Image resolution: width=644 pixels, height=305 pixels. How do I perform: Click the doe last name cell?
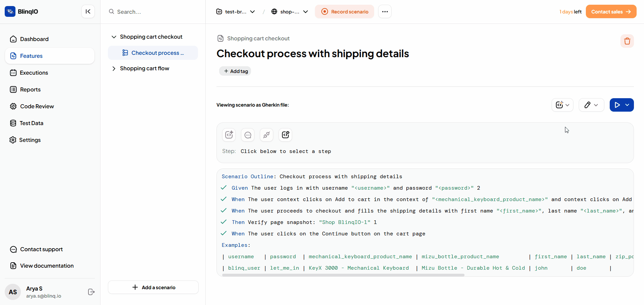click(581, 268)
